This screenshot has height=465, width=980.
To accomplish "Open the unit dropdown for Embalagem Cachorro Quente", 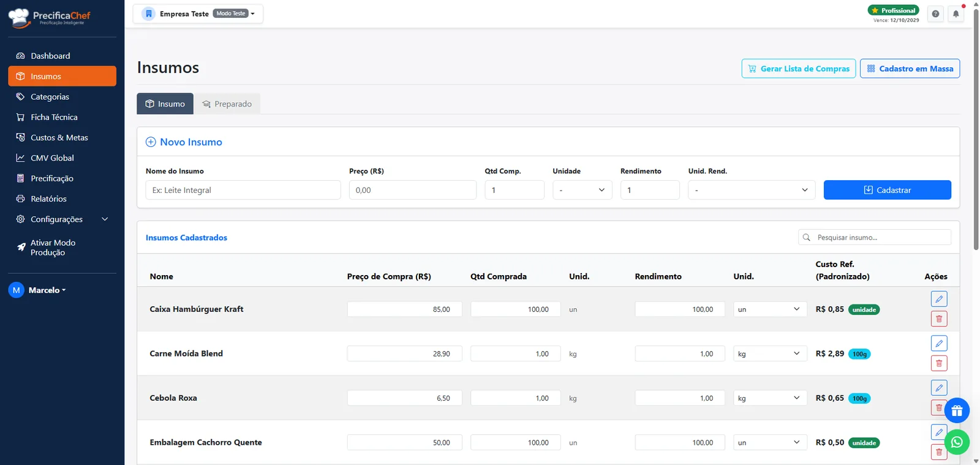I will (x=770, y=442).
